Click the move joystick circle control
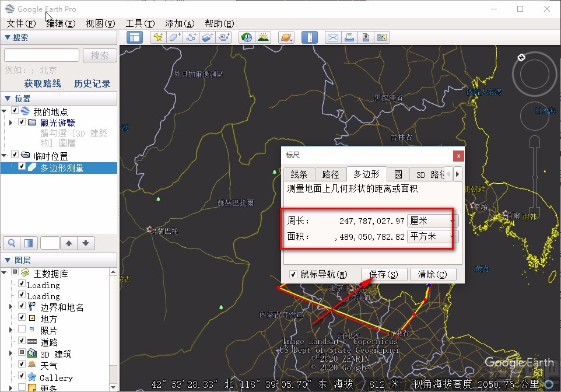The image size is (561, 392). (535, 116)
